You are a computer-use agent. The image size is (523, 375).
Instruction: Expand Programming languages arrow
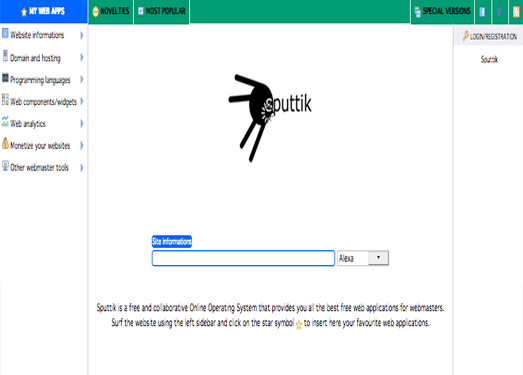[82, 79]
